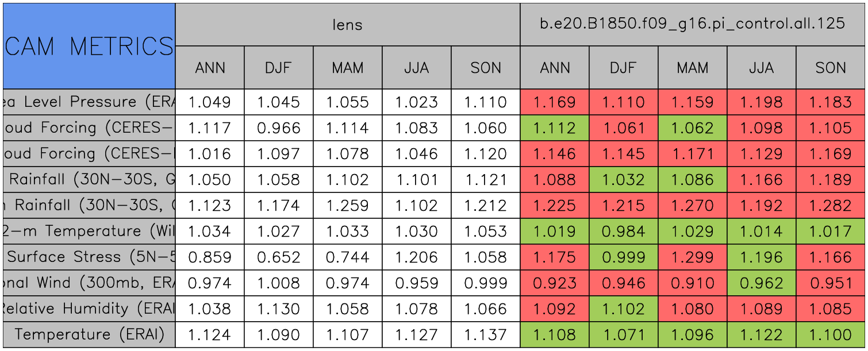Select the red cell with value 1.299

[x=692, y=257]
